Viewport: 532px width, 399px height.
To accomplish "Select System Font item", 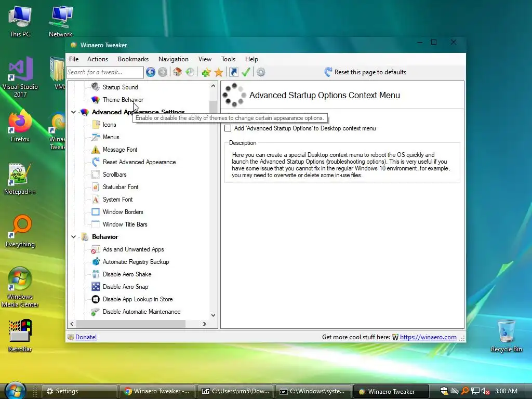I will [x=117, y=199].
